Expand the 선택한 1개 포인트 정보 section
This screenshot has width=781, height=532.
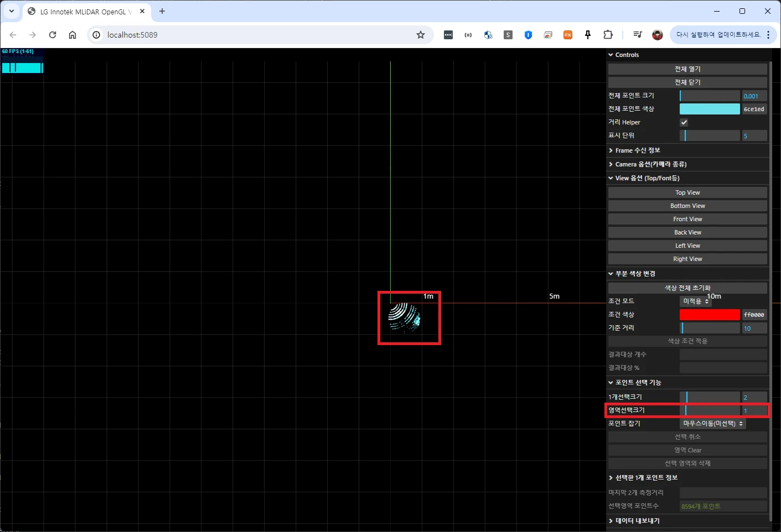coord(687,478)
